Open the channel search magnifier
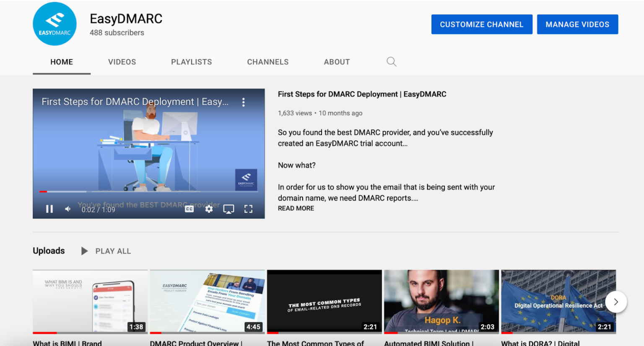 tap(391, 62)
